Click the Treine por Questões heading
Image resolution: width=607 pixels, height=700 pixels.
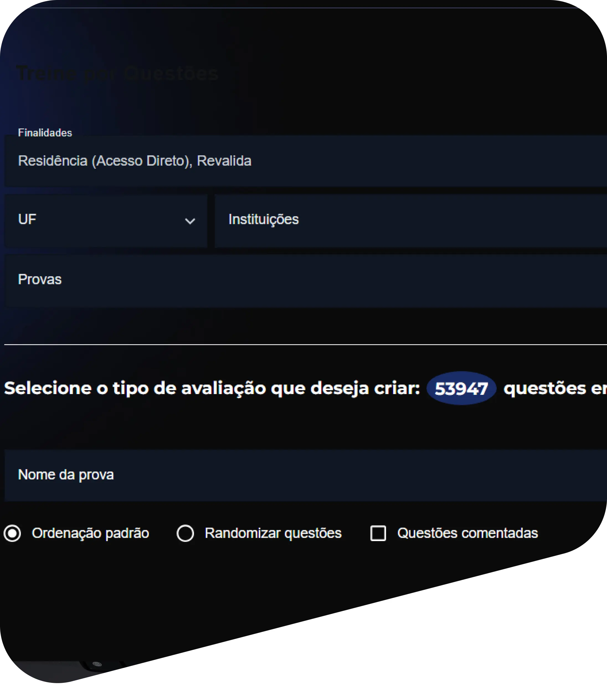click(117, 73)
